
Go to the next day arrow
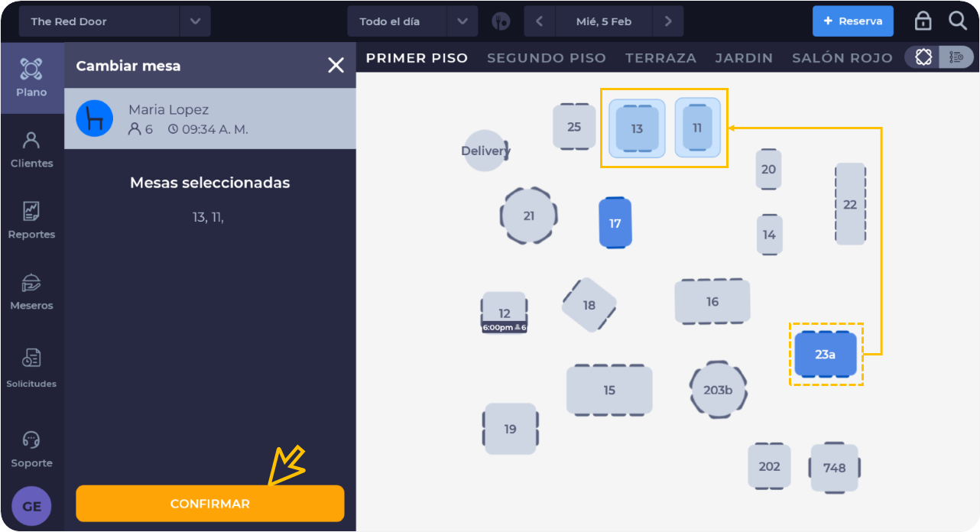668,21
